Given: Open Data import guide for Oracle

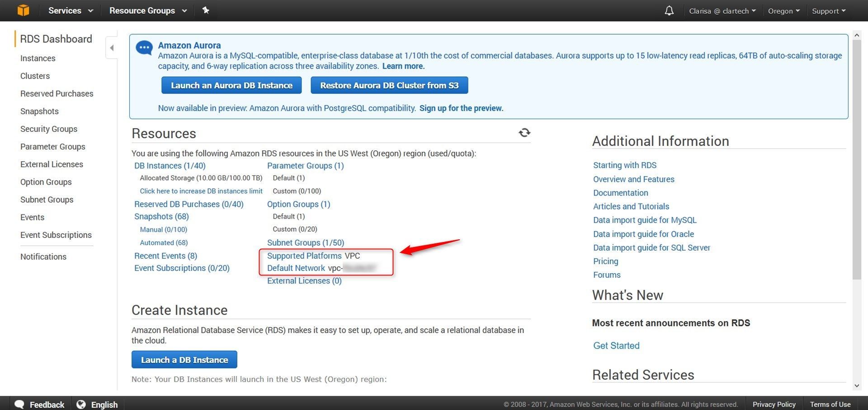Looking at the screenshot, I should pyautogui.click(x=643, y=234).
